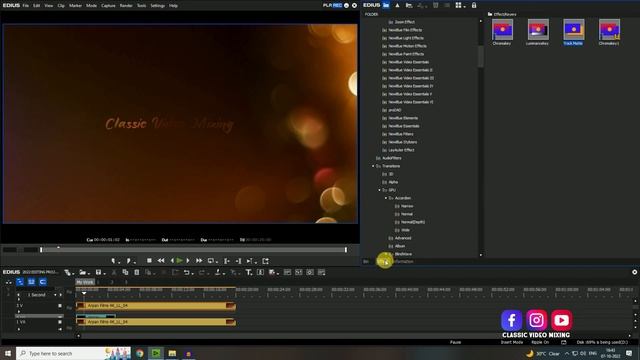
Task: Toggle the 1 VA track lock square
Action: 60,322
